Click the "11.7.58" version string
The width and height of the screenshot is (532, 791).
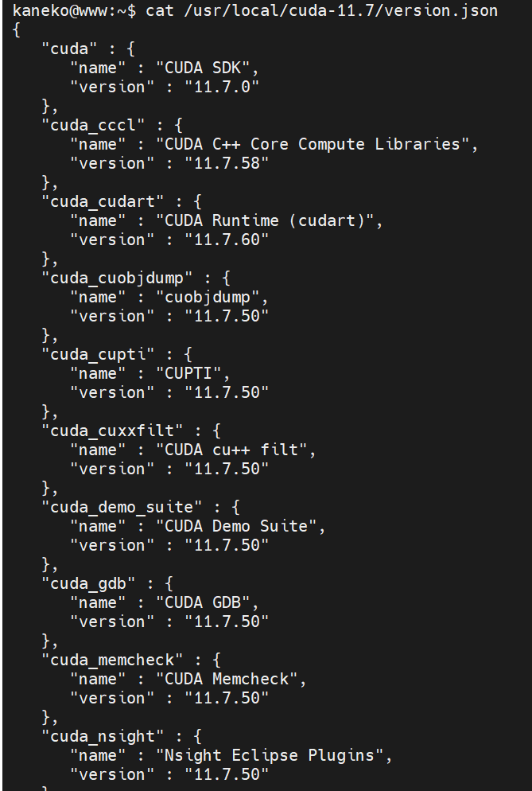point(227,163)
